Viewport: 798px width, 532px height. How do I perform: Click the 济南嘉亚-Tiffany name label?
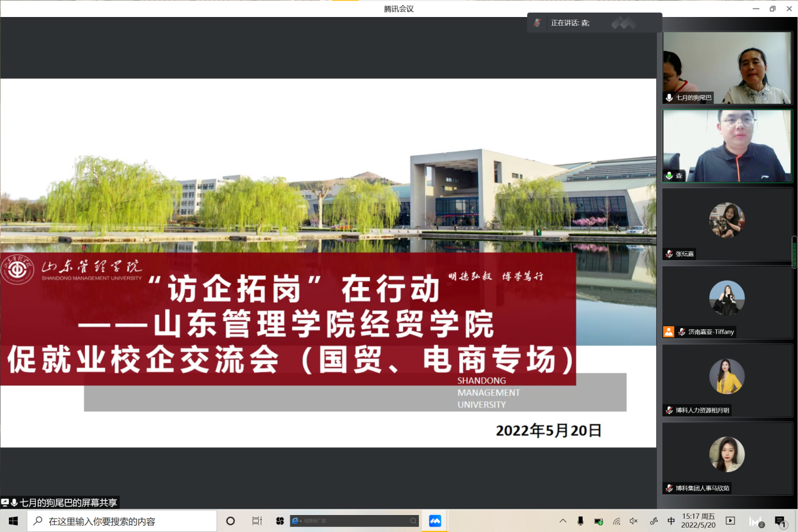[x=711, y=332]
